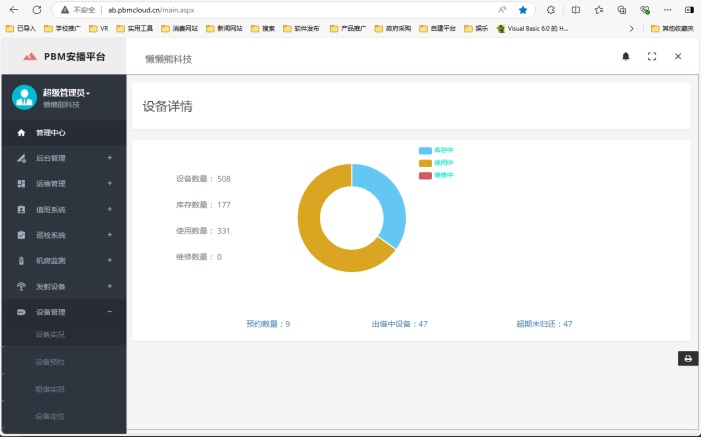Click the browser favorites star icon
The height and width of the screenshot is (437, 701).
522,9
